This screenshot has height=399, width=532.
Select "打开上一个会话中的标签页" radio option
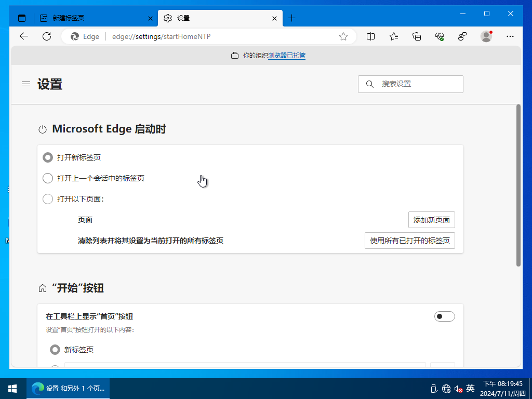tap(48, 178)
